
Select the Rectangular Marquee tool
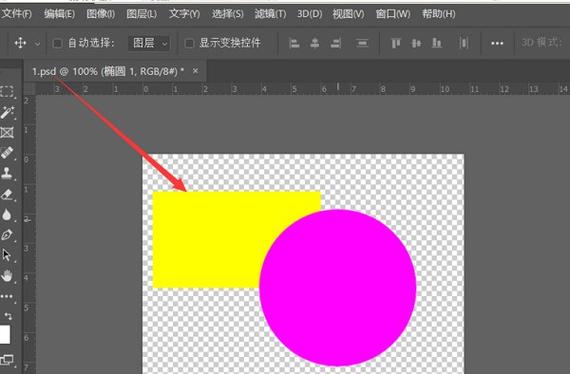click(x=7, y=91)
